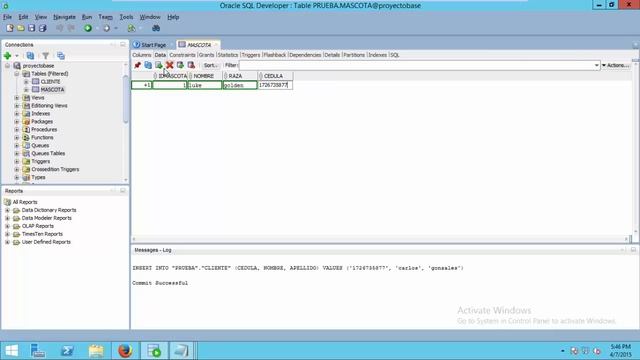Screen dimensions: 640x360
Task: Expand User Defined Reports folder
Action: tap(7, 242)
